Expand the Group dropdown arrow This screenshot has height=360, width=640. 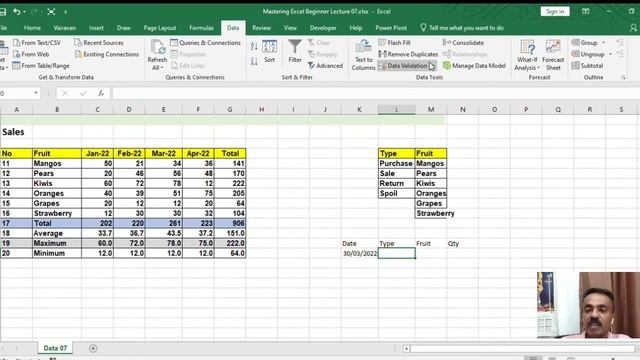tap(604, 42)
